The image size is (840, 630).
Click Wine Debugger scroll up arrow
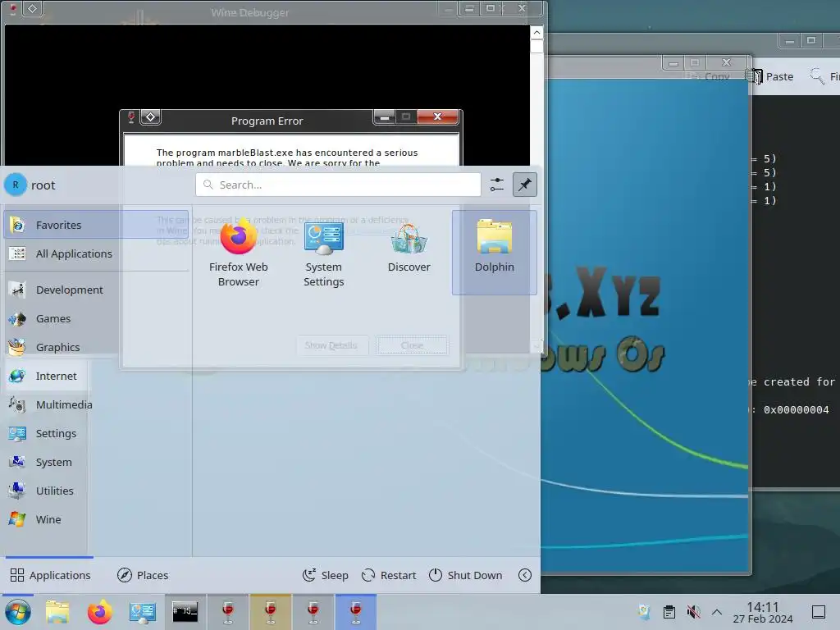pyautogui.click(x=536, y=33)
